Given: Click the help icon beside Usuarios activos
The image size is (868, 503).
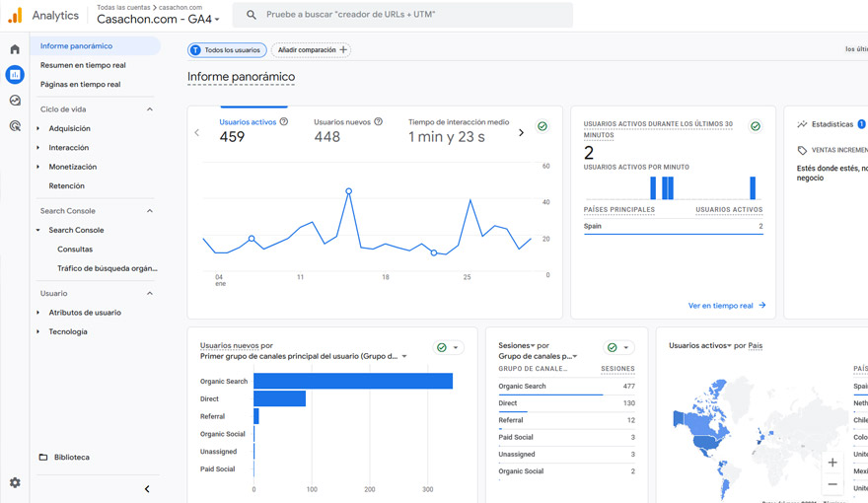Looking at the screenshot, I should [284, 122].
